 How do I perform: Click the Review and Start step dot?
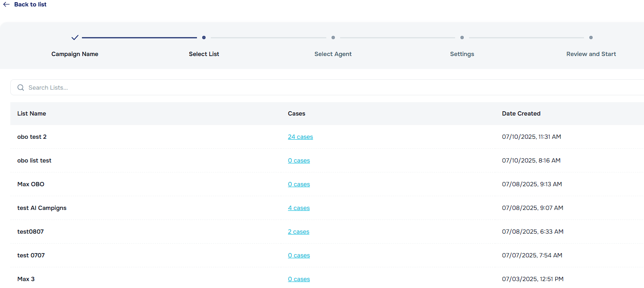[x=591, y=38]
